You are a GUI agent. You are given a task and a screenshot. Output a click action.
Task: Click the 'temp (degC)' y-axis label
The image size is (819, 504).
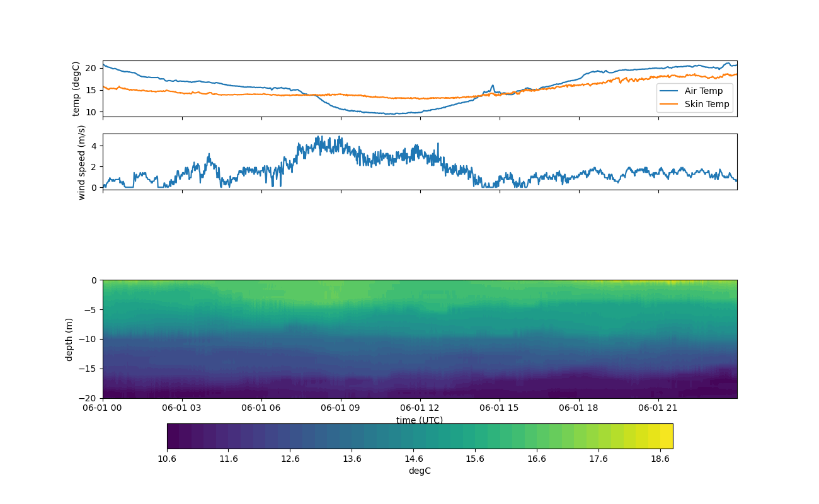point(76,89)
